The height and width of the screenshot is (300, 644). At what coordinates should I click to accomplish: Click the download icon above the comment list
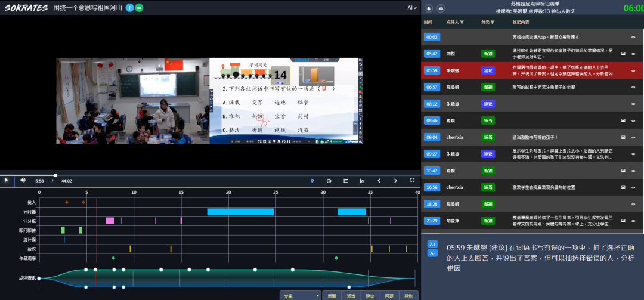point(429,8)
